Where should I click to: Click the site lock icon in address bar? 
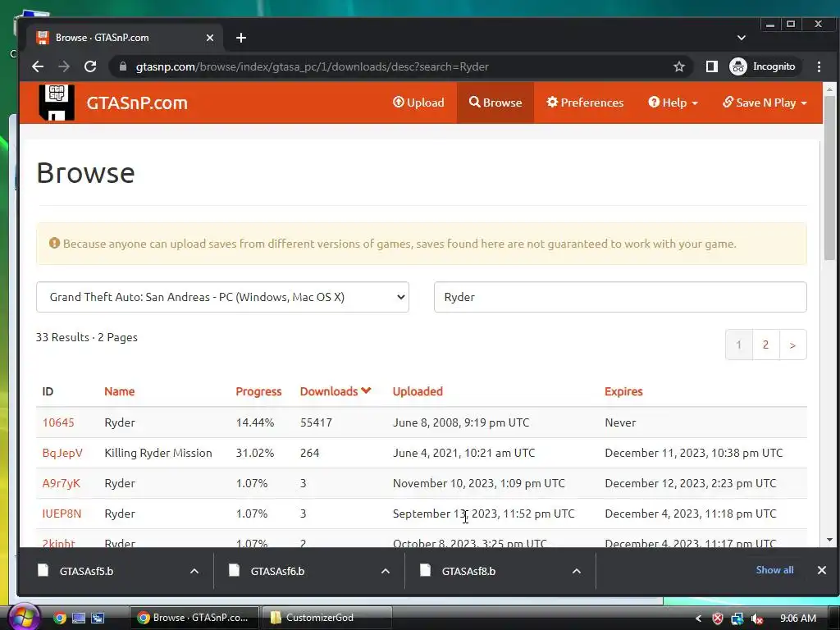pyautogui.click(x=123, y=66)
